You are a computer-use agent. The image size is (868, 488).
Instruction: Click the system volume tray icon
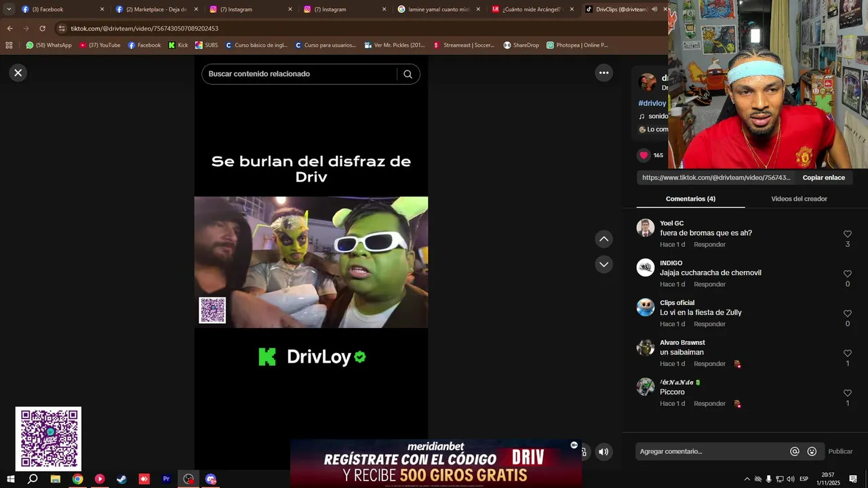click(791, 479)
